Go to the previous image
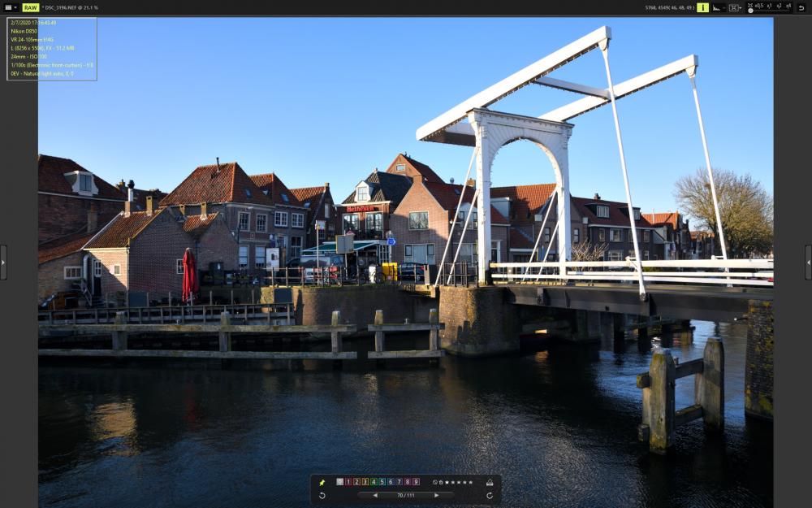 tap(375, 496)
